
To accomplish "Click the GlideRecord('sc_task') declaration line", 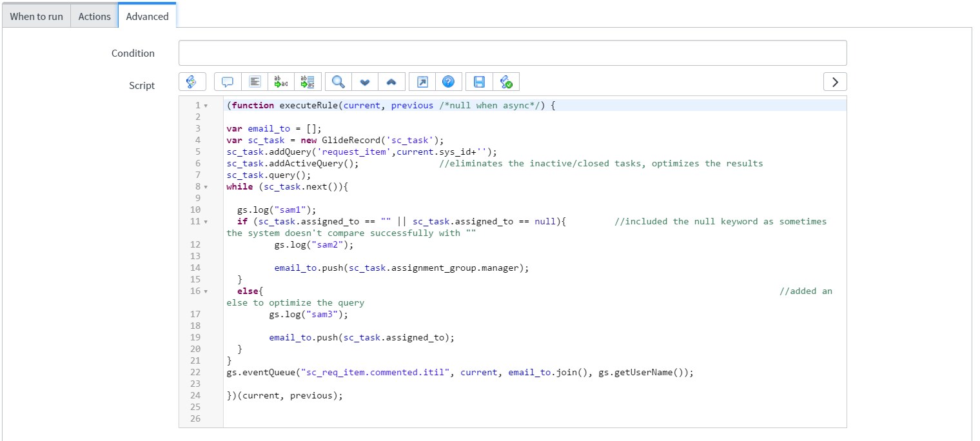I will tap(336, 140).
